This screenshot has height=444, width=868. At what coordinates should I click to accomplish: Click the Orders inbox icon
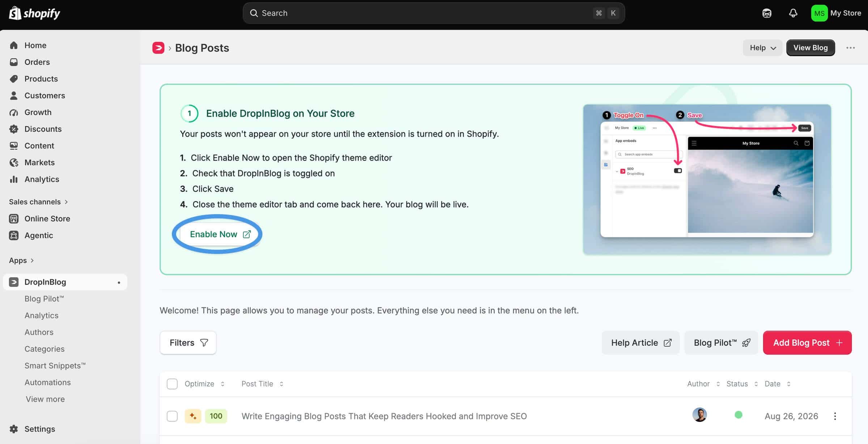(x=14, y=62)
